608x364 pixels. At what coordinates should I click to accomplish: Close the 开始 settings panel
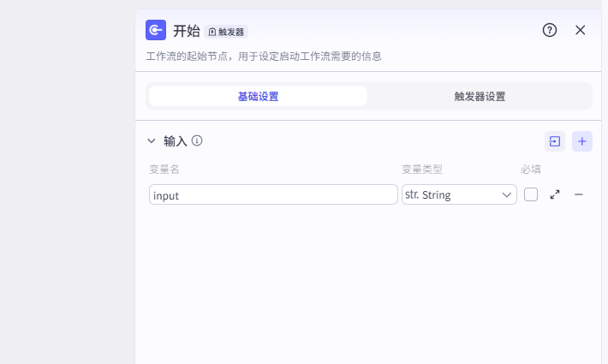[x=580, y=30]
